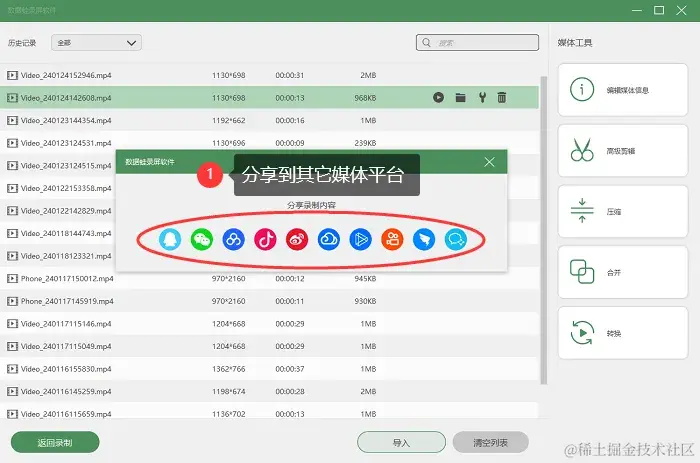The height and width of the screenshot is (463, 700).
Task: Select the Video_240123124515.mp4 file name
Action: (66, 165)
